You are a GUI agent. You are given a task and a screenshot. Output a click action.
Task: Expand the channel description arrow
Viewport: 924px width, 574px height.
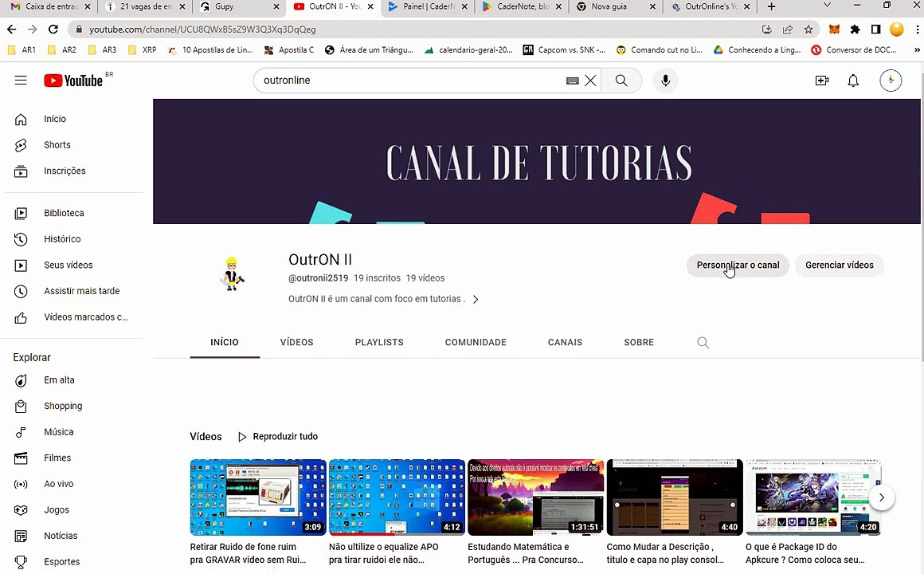[x=476, y=300]
